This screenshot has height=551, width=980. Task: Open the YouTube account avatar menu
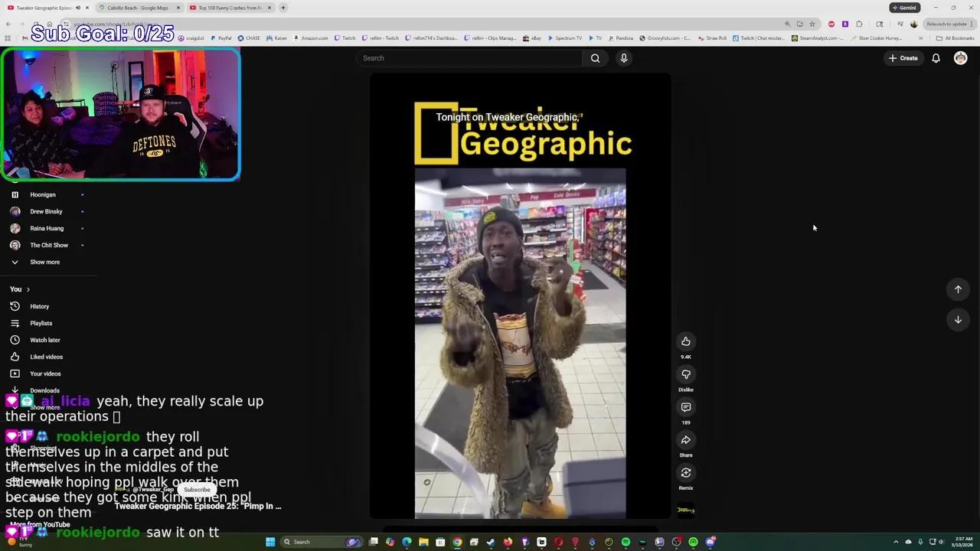point(960,58)
